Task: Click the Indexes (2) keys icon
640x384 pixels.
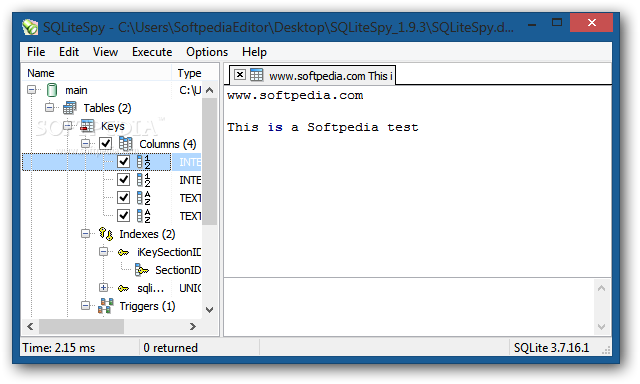Action: [x=106, y=234]
